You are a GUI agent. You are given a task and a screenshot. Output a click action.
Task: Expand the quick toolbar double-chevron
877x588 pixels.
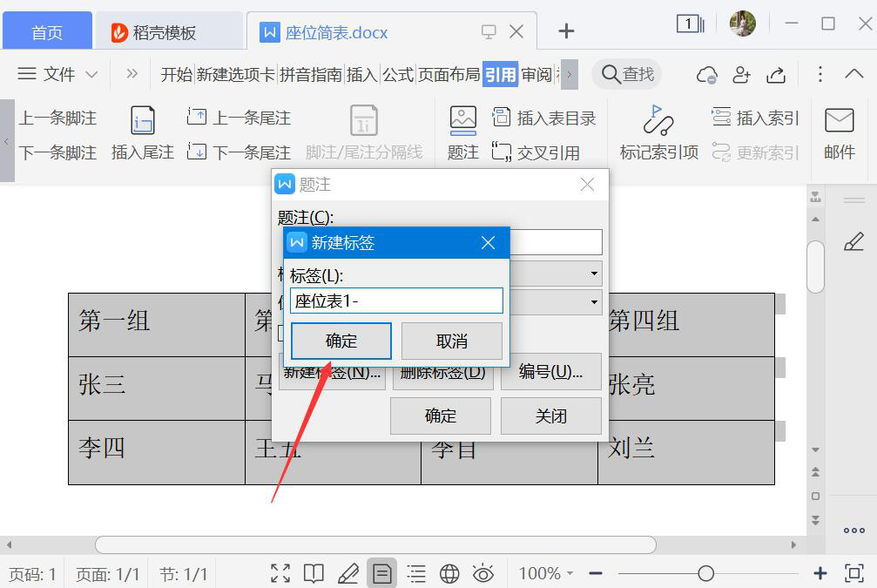coord(132,74)
